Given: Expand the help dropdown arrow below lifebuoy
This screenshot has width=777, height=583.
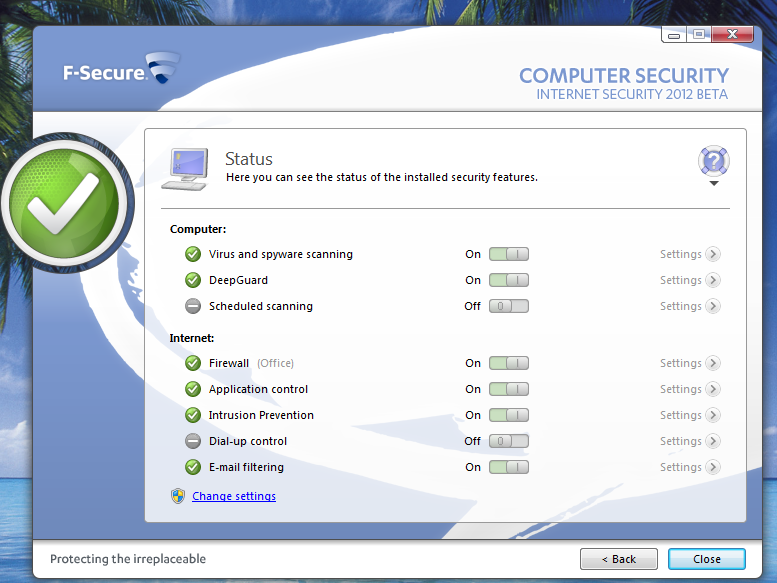Looking at the screenshot, I should pyautogui.click(x=714, y=184).
